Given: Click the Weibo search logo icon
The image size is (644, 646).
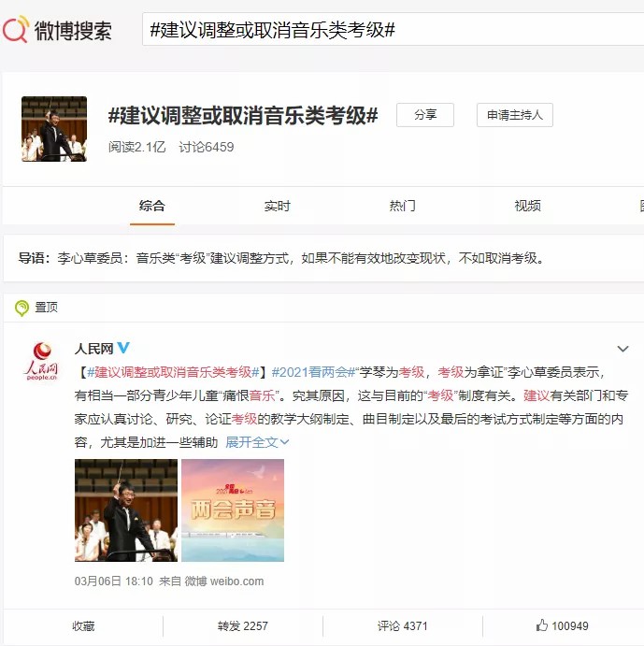Looking at the screenshot, I should (16, 29).
